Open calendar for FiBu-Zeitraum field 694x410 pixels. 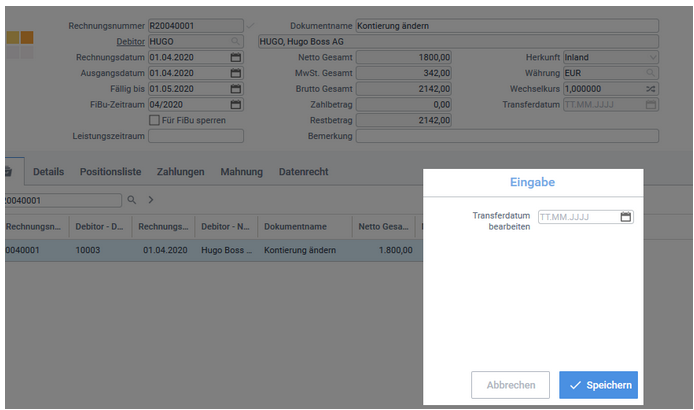pyautogui.click(x=236, y=104)
